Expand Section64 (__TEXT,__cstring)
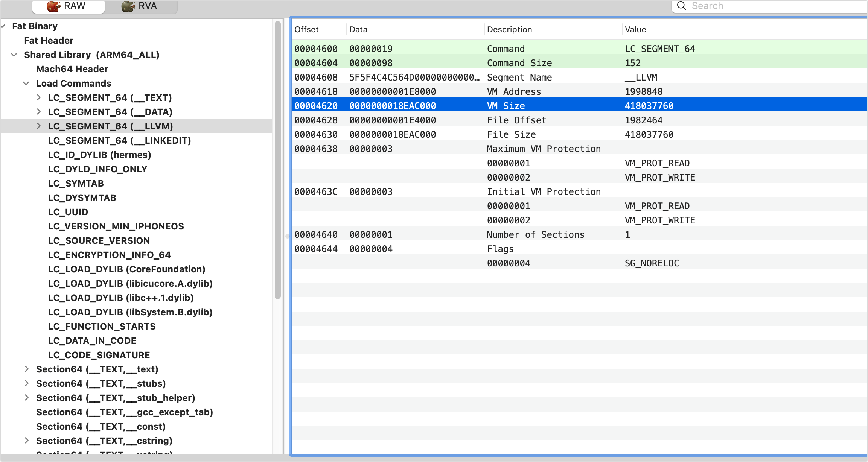This screenshot has width=868, height=462. pyautogui.click(x=26, y=440)
